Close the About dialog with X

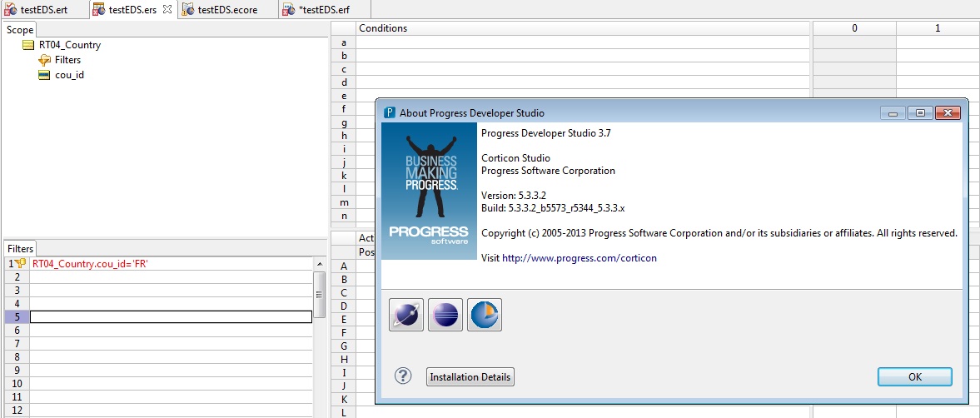pyautogui.click(x=948, y=113)
